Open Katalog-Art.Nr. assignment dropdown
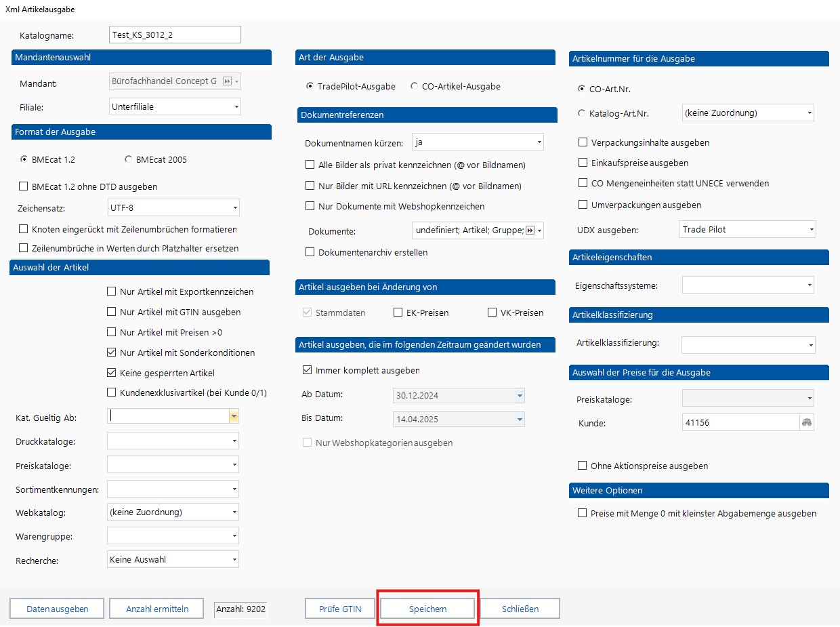Image resolution: width=840 pixels, height=627 pixels. point(748,113)
